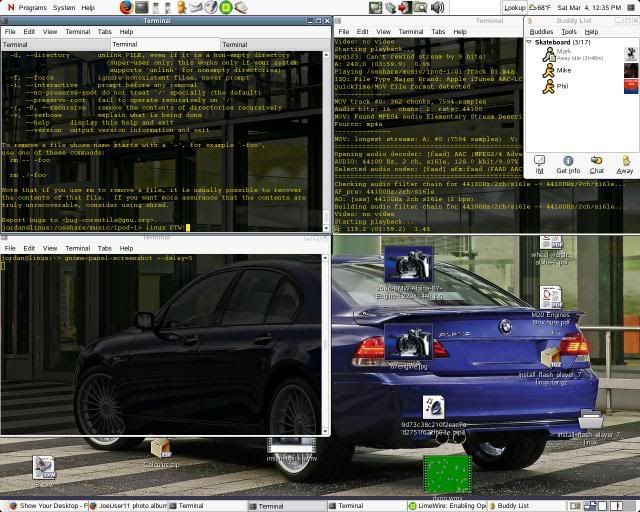Image resolution: width=640 pixels, height=512 pixels.
Task: Open the View menu in the bottom-left Terminal
Action: 50,248
